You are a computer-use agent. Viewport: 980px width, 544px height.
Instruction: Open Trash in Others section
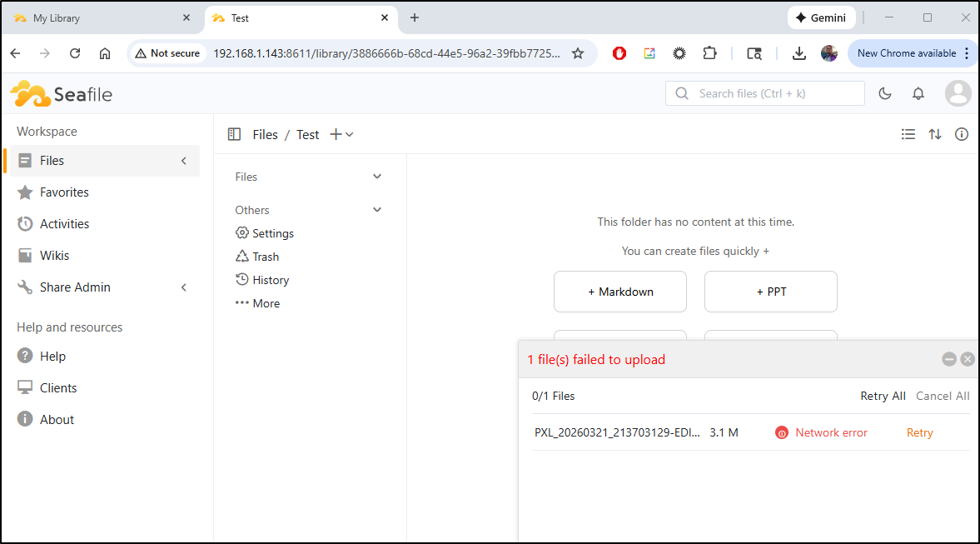(266, 257)
